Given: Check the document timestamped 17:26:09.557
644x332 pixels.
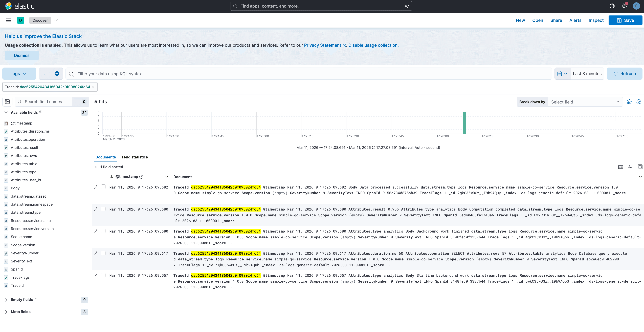Looking at the screenshot, I should pos(103,275).
